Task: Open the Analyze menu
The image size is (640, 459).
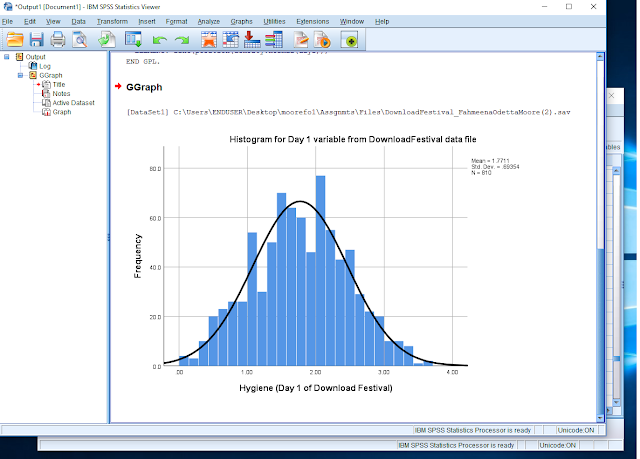Action: (x=209, y=22)
